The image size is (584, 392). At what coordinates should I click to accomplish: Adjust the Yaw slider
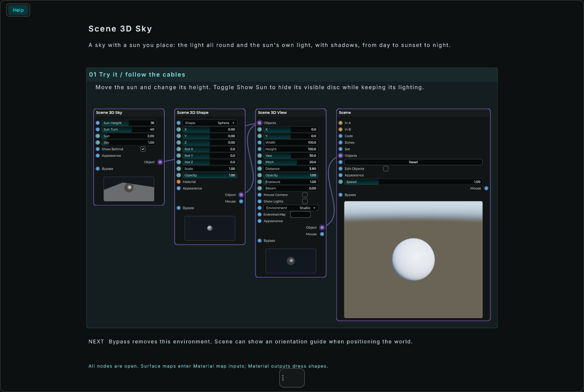(291, 155)
